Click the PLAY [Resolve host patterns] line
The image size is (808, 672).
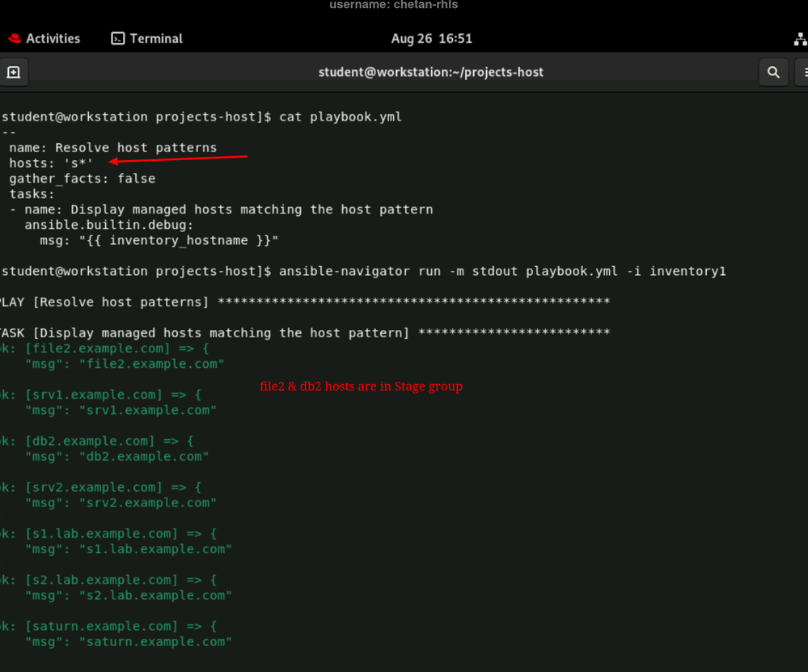[x=105, y=302]
